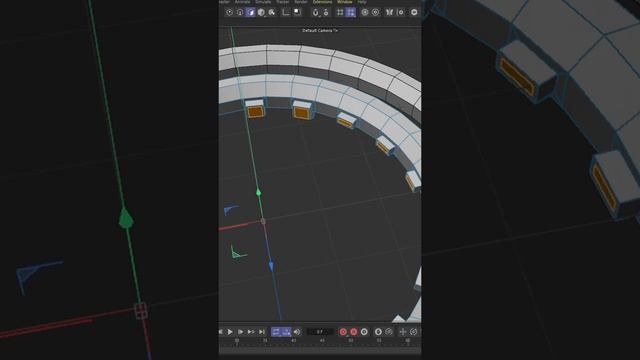Open the Default Camera viewport label
The width and height of the screenshot is (640, 360).
point(320,30)
